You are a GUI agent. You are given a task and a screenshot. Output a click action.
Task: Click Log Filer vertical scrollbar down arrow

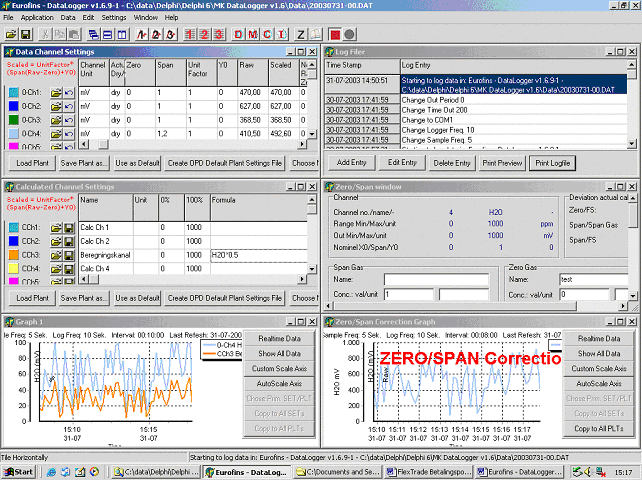point(631,143)
